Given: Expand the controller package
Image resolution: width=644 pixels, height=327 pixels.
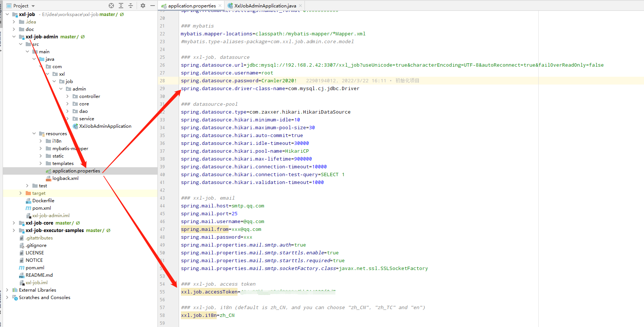Looking at the screenshot, I should click(x=68, y=96).
